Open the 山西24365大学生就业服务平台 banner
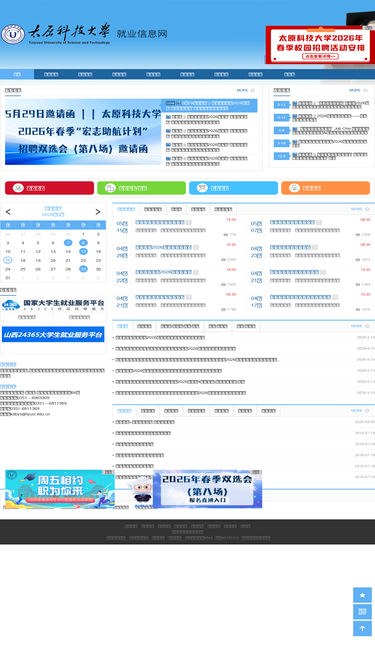The height and width of the screenshot is (667, 375). point(53,334)
